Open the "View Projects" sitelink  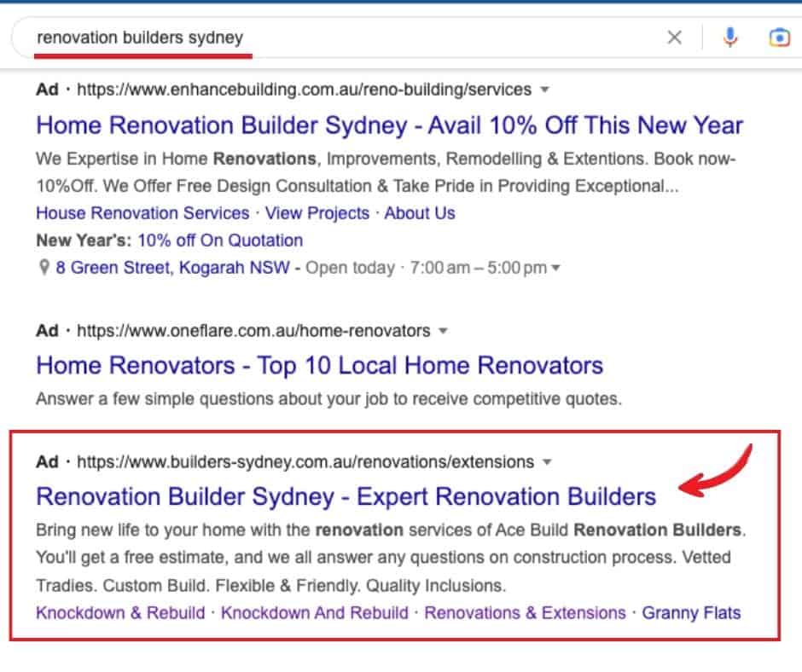coord(317,213)
